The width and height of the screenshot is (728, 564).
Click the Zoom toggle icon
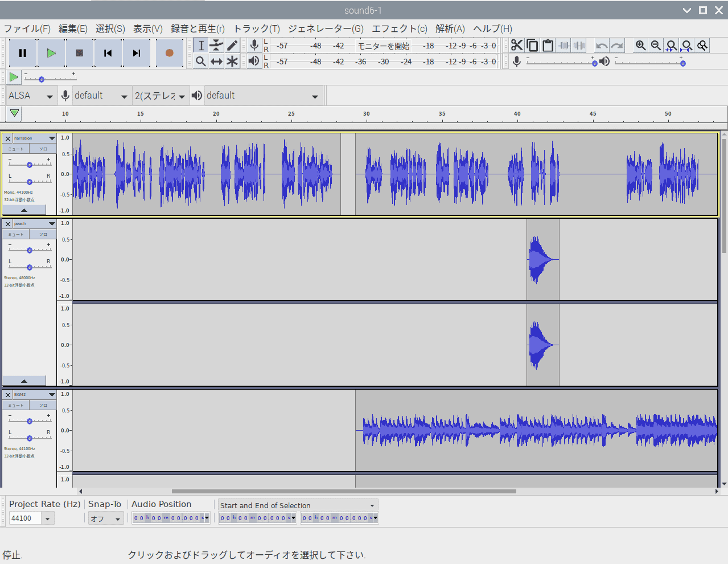click(x=703, y=46)
